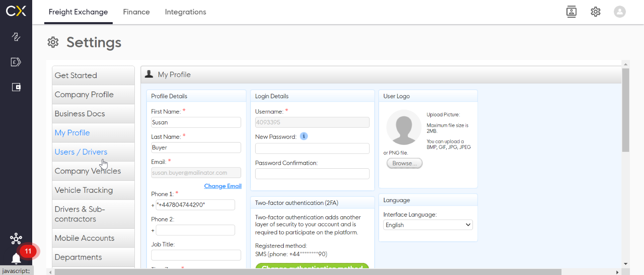Image resolution: width=644 pixels, height=275 pixels.
Task: Click the Settings heading gear icon
Action: pos(53,42)
